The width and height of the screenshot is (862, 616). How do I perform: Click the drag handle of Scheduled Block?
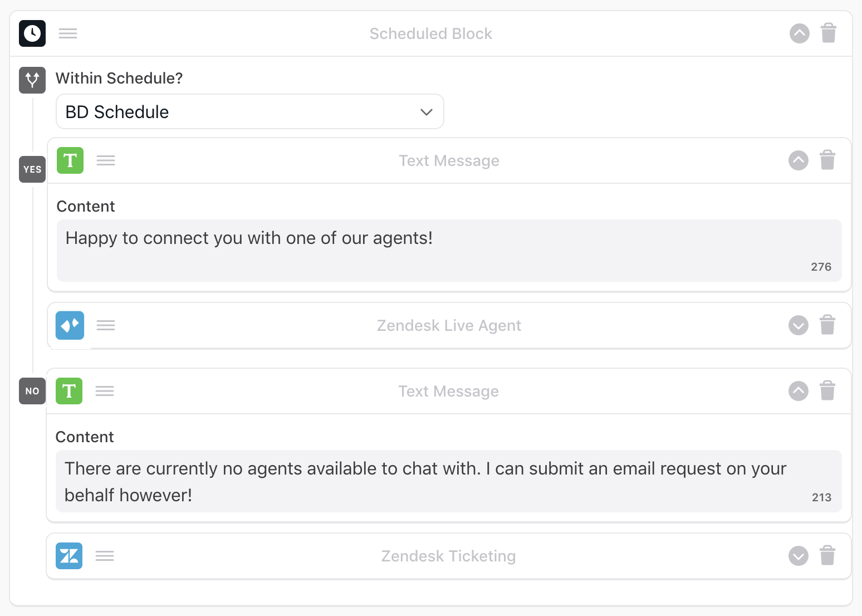(68, 33)
